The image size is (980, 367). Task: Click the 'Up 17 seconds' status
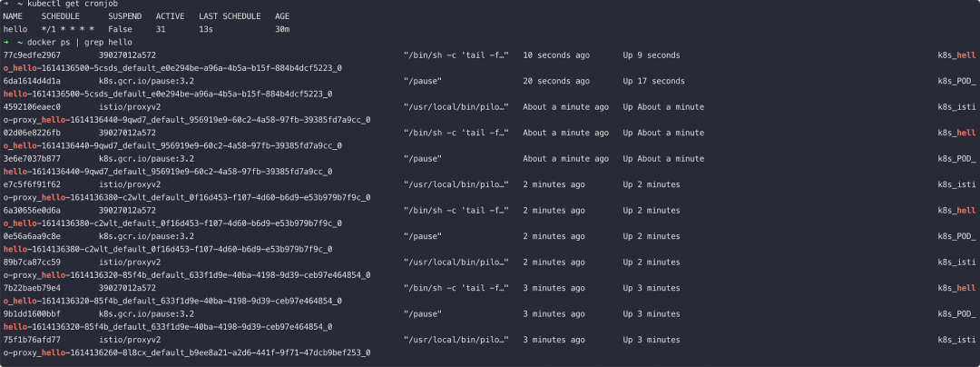pos(653,81)
